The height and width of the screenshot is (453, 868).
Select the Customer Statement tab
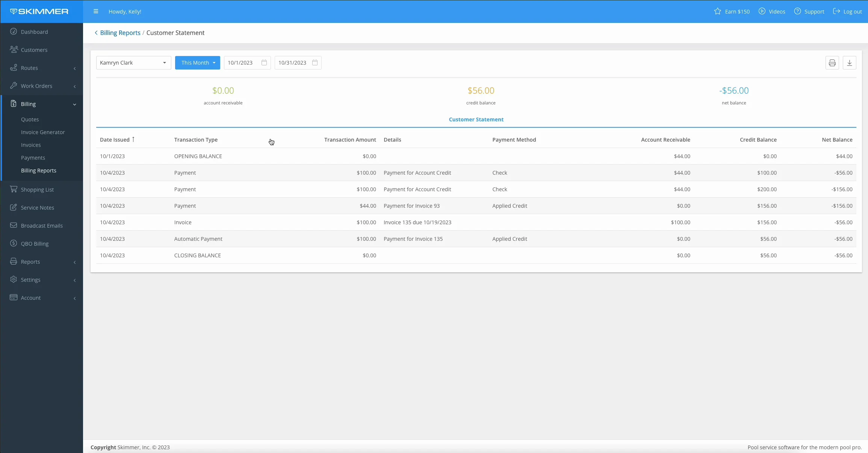pos(476,119)
